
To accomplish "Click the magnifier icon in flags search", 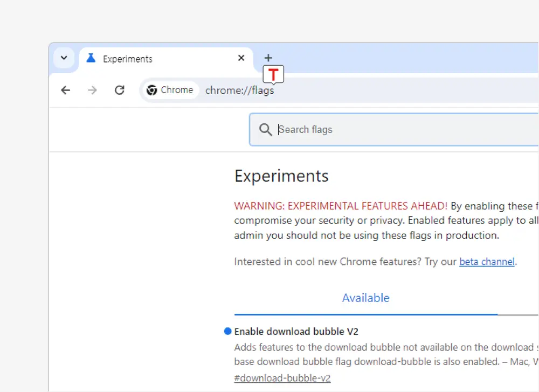I will 265,129.
